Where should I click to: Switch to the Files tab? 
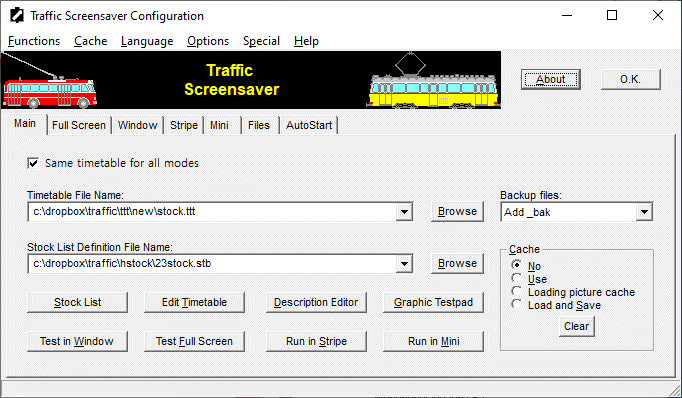pyautogui.click(x=259, y=125)
